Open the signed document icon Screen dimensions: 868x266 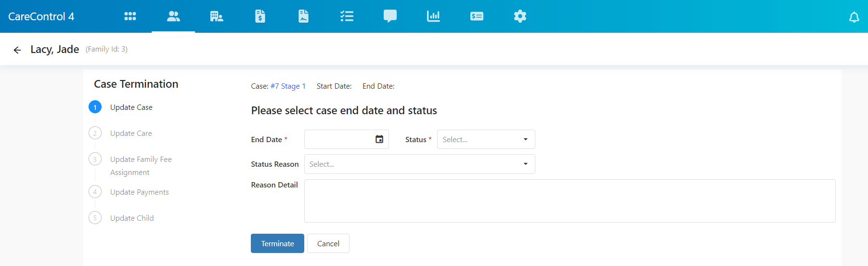(x=303, y=16)
